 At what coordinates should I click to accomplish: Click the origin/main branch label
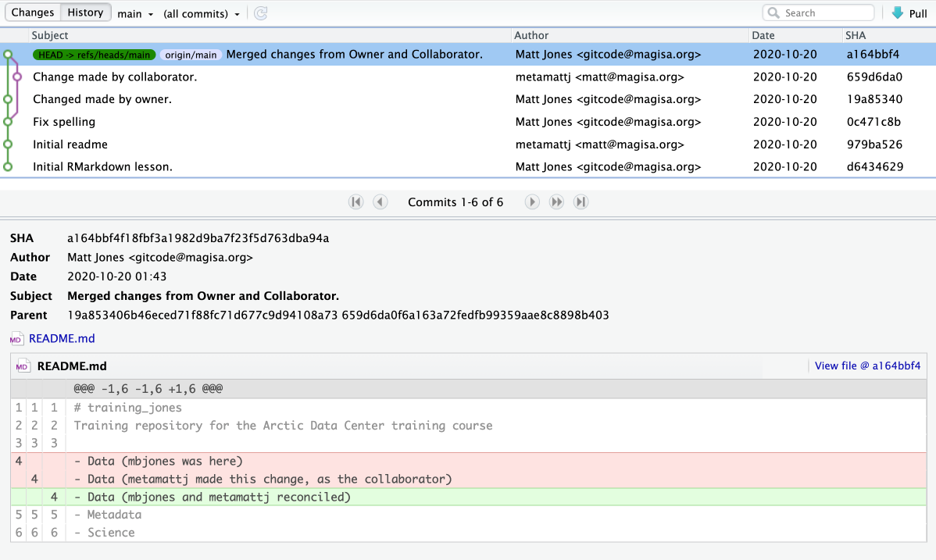191,55
